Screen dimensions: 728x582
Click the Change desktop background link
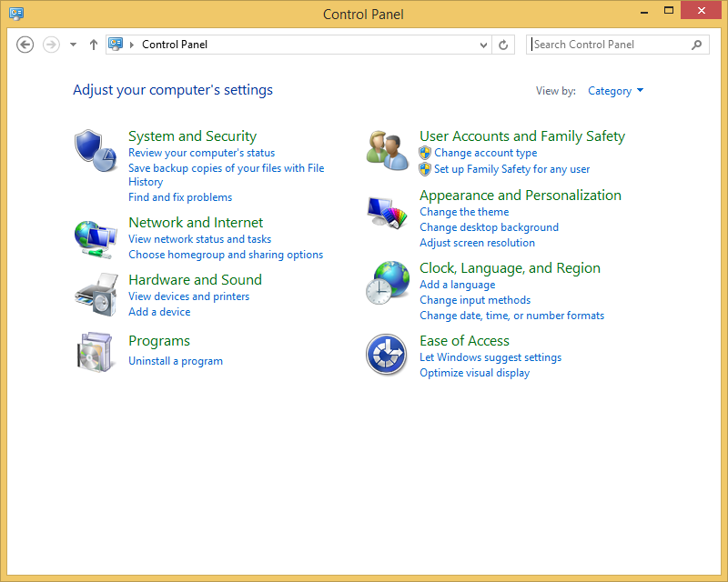[x=489, y=227]
